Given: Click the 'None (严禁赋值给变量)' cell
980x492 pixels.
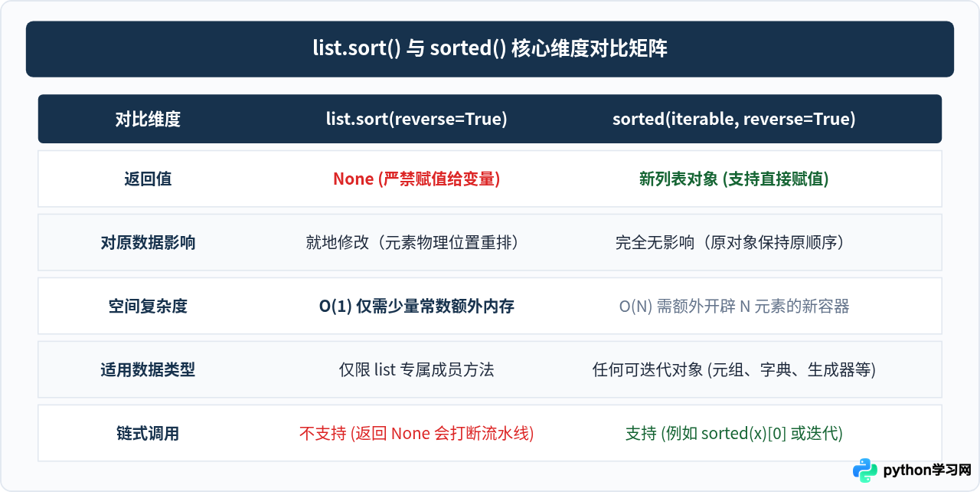Looking at the screenshot, I should tap(416, 179).
